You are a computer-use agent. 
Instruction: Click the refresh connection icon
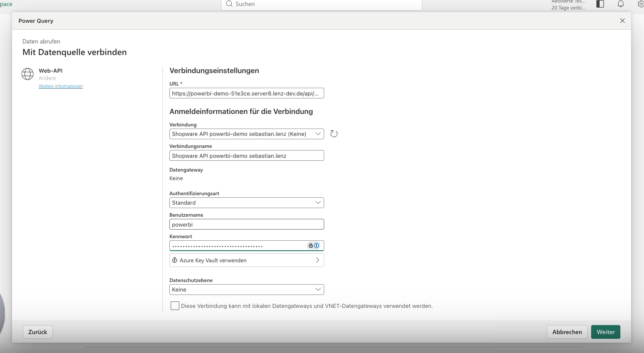(334, 134)
